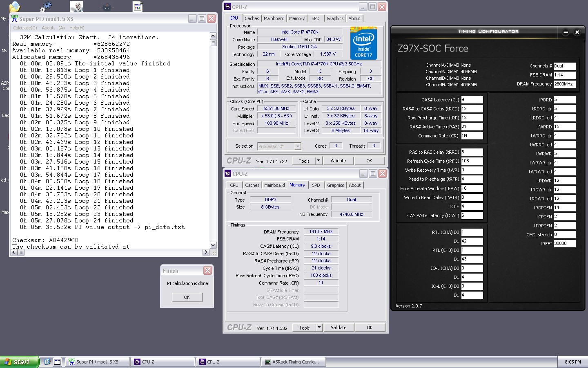The image size is (588, 368).
Task: Click Tools button in top CPU-Z
Action: (304, 161)
